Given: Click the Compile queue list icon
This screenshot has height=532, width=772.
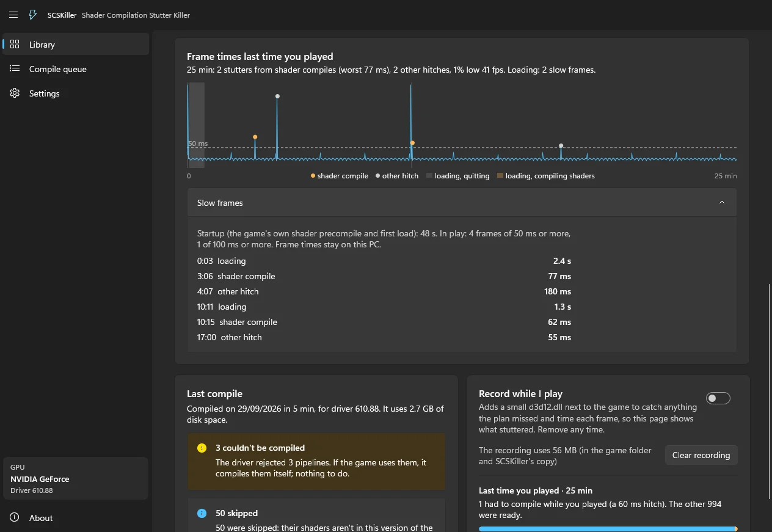Looking at the screenshot, I should point(15,68).
